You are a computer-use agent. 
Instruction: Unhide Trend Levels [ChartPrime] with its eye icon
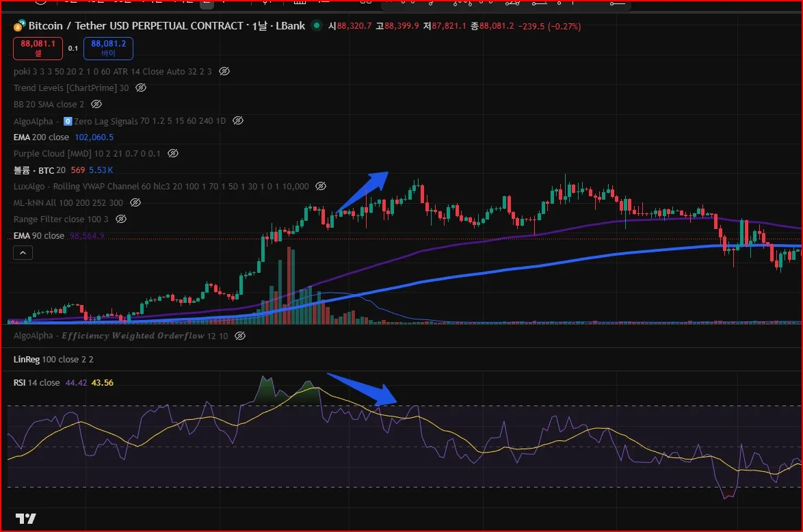[141, 88]
